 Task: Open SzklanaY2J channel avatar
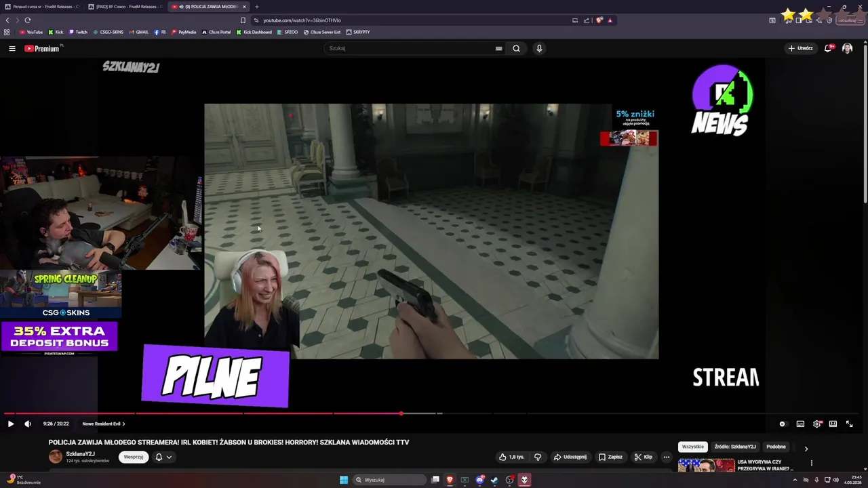(56, 457)
